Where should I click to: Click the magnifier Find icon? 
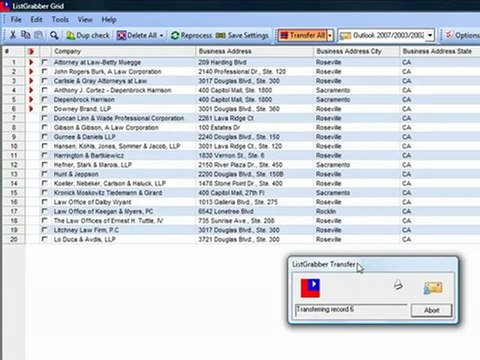[x=54, y=35]
